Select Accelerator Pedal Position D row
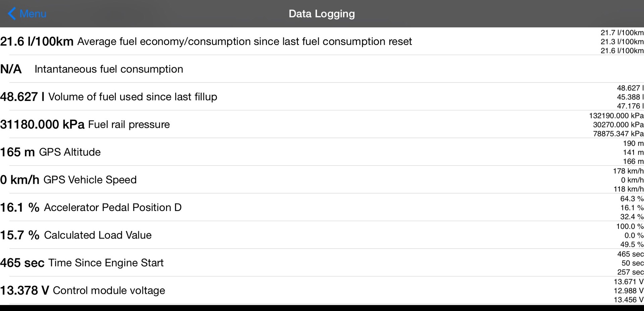This screenshot has height=311, width=644. [x=113, y=208]
